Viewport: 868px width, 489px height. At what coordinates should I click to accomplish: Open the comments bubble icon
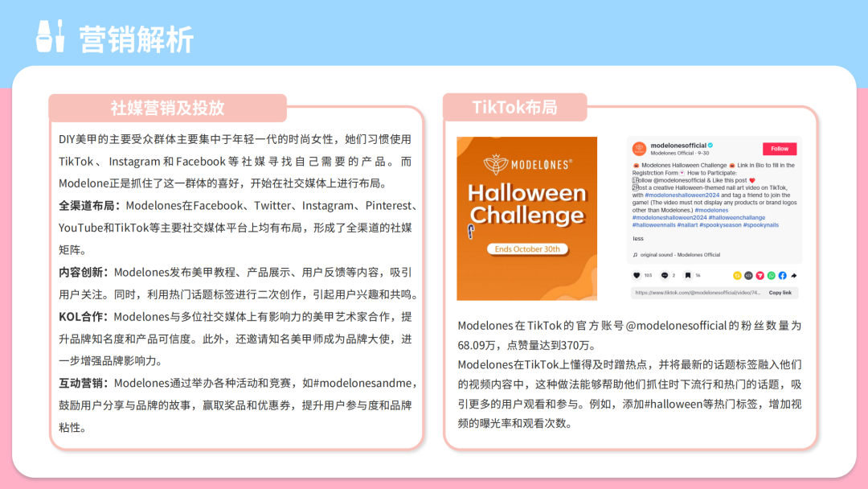click(x=665, y=275)
